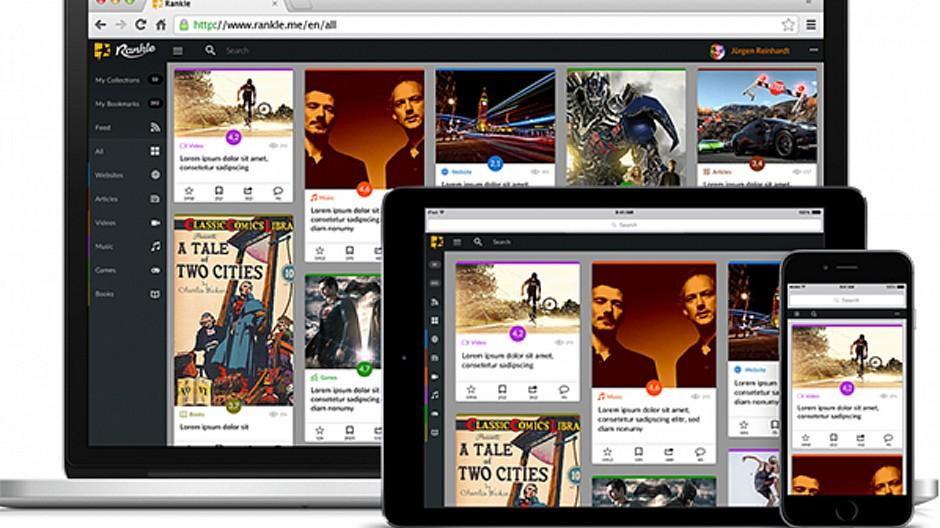940x528 pixels.
Task: Tap the phone's Safari search bar
Action: coord(846,300)
